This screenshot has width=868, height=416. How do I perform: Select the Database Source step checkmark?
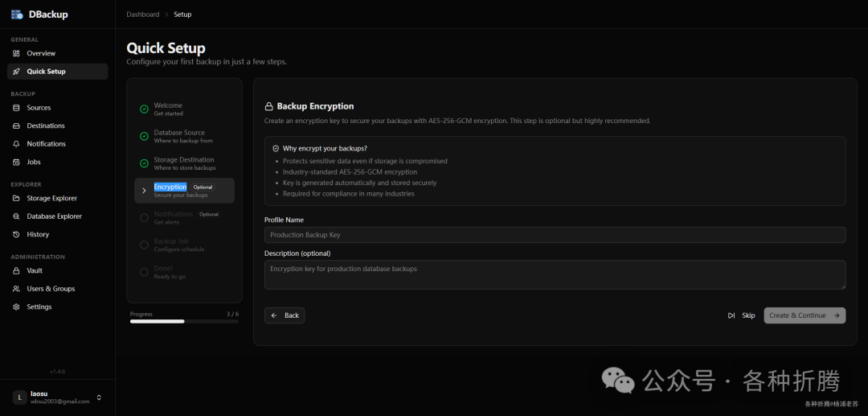(144, 136)
